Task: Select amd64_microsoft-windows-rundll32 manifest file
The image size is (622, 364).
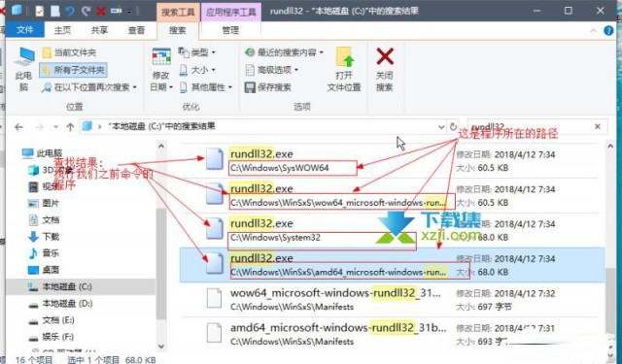Action: [392, 335]
